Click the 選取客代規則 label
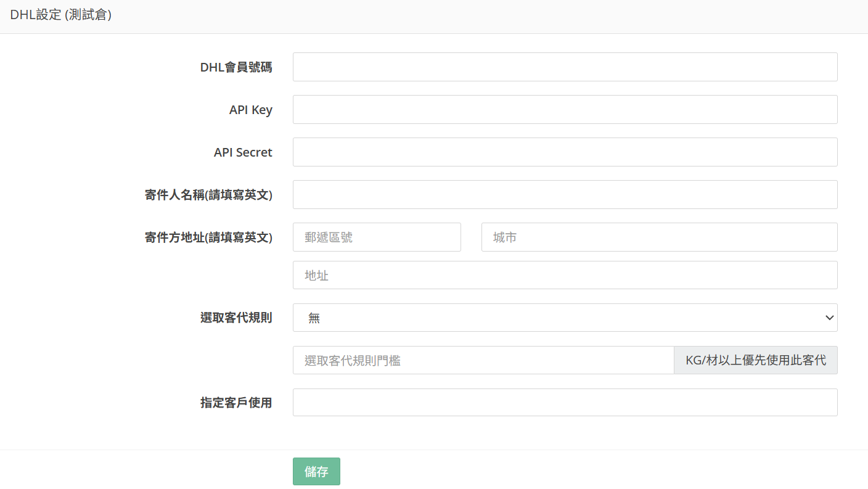868x489 pixels. [236, 318]
